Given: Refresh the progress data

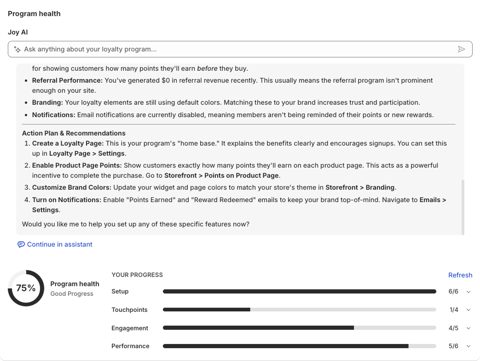Looking at the screenshot, I should click(x=460, y=275).
